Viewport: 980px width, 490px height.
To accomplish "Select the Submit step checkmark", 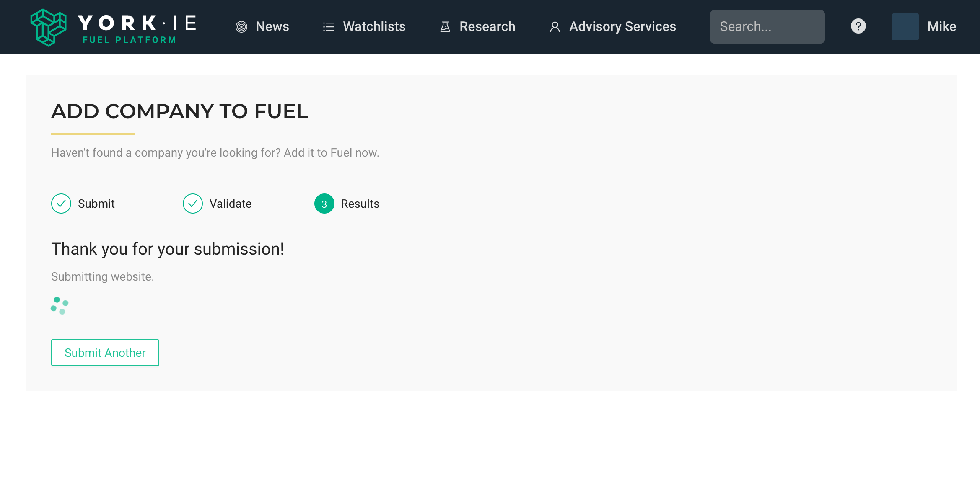I will [61, 204].
